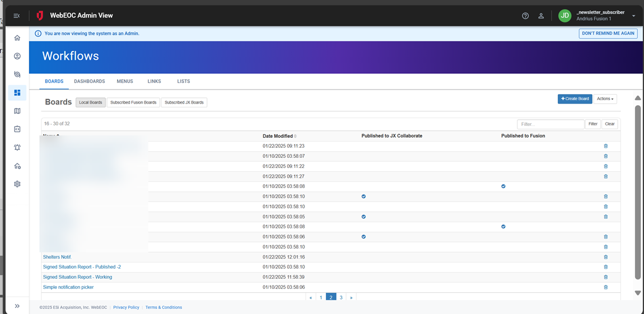
Task: Delete the Shelters Notif. board via trash icon
Action: click(x=605, y=257)
